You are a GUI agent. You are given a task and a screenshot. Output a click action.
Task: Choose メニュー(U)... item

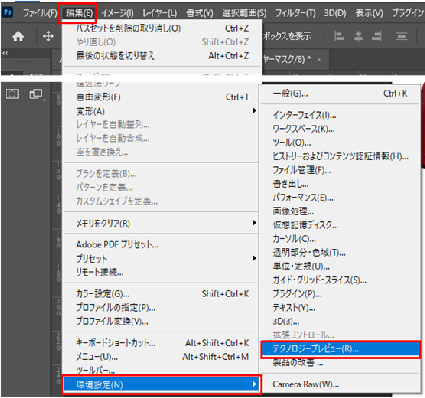tap(162, 357)
